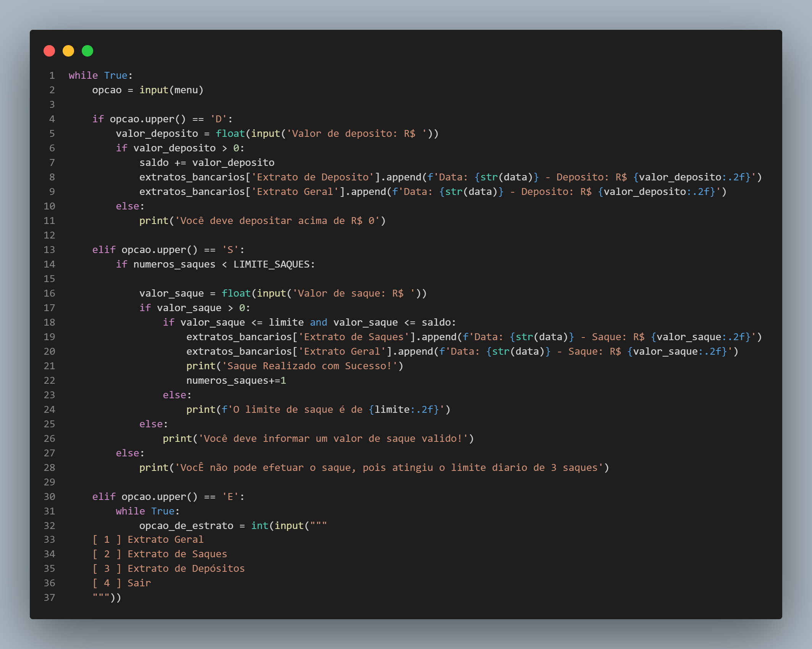Click the 'Extrato de Deposito' string key
The image size is (812, 649).
[x=312, y=177]
